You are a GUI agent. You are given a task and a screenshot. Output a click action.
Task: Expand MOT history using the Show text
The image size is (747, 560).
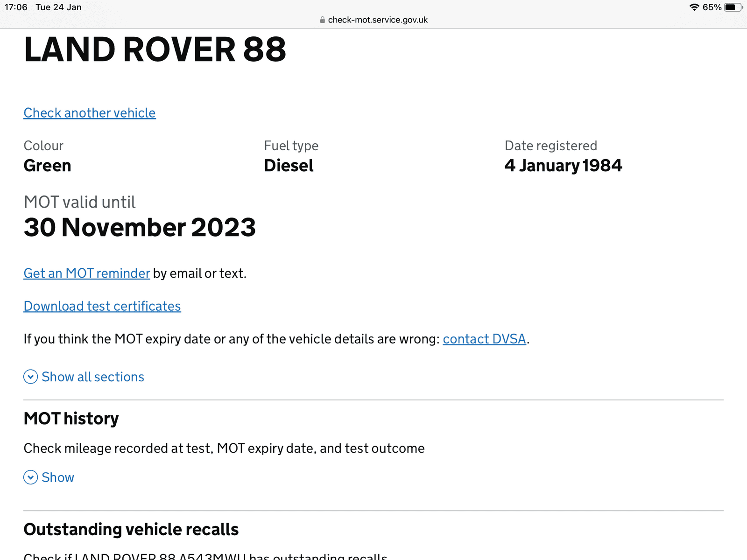pyautogui.click(x=58, y=477)
